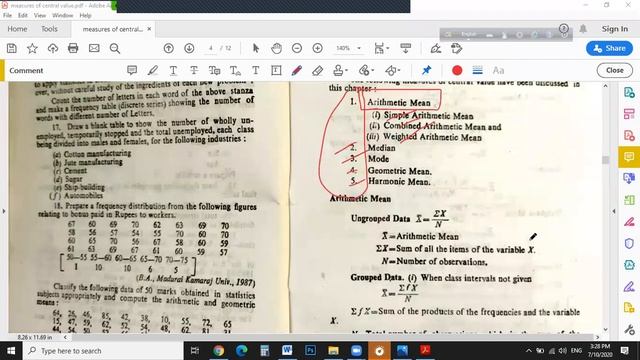
Task: Select the highlight text tool
Action: coord(153,70)
